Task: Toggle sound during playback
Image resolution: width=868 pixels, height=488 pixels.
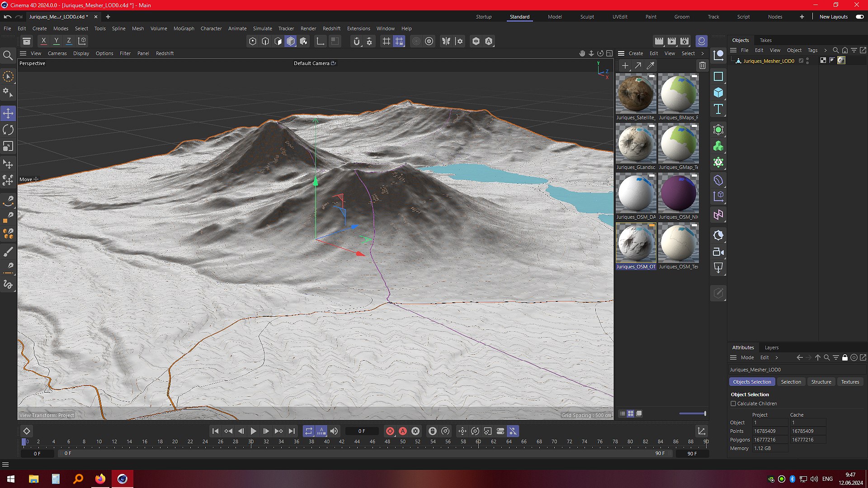Action: [334, 431]
